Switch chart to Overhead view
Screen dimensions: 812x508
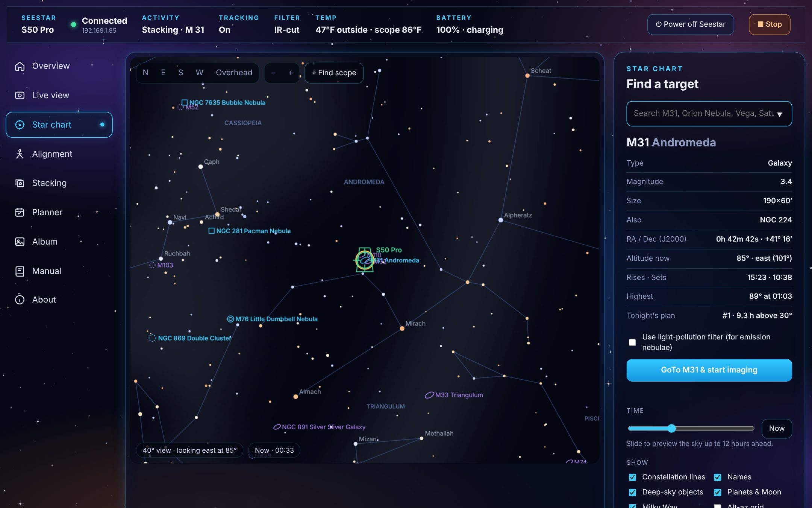coord(234,73)
